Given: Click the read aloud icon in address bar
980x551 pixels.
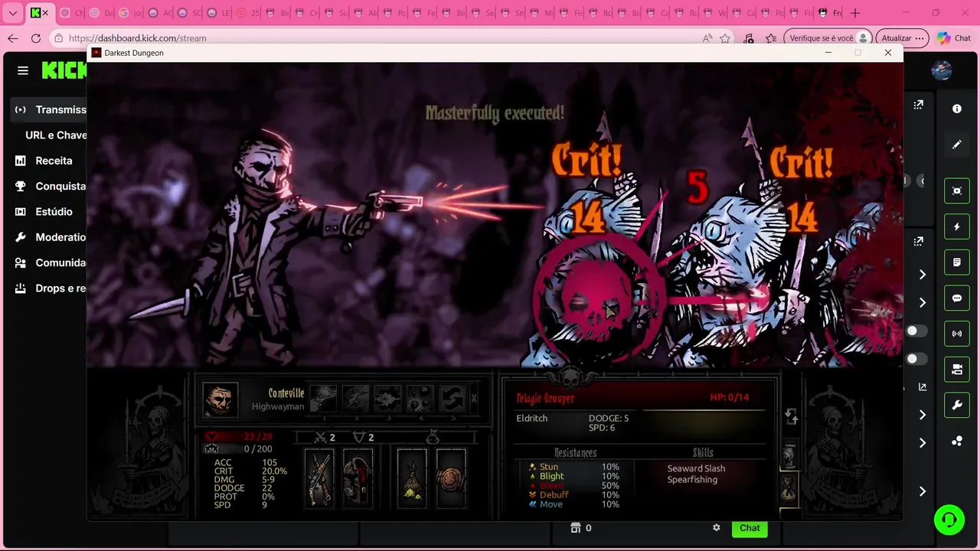Looking at the screenshot, I should (707, 38).
